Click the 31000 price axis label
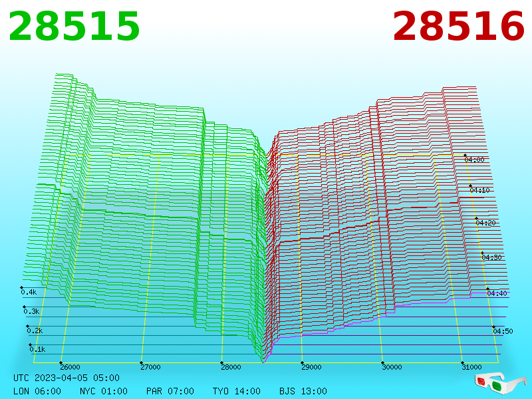The width and height of the screenshot is (532, 399). 471,367
